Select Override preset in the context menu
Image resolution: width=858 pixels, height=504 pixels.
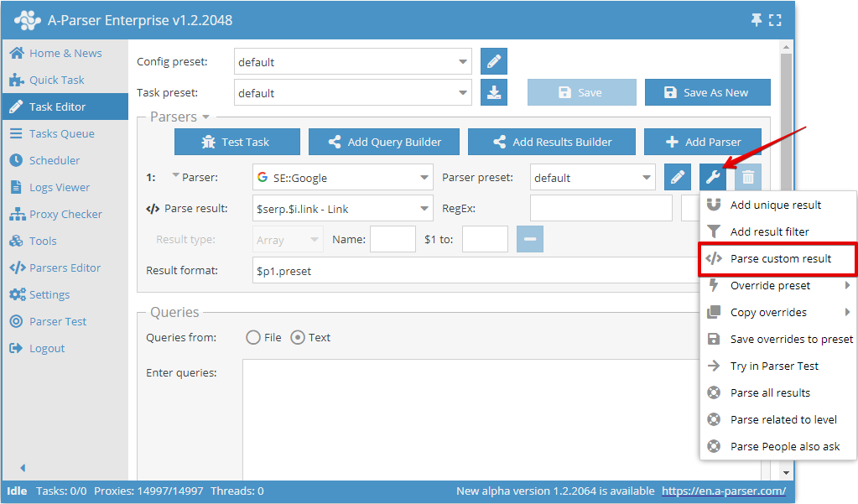pyautogui.click(x=771, y=285)
